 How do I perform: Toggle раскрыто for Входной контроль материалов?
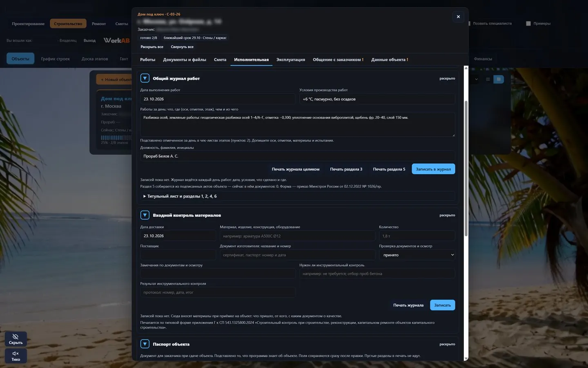pyautogui.click(x=447, y=215)
